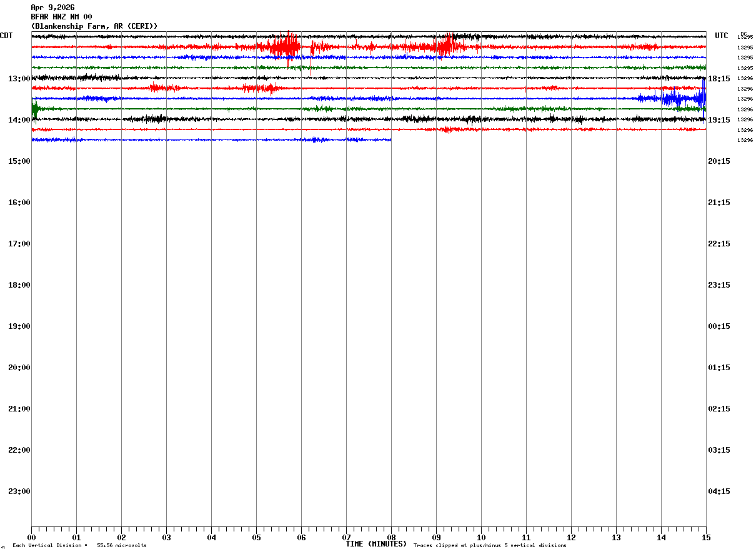The width and height of the screenshot is (756, 554).
Task: Click the "CDT" timezone label
Action: pos(6,36)
